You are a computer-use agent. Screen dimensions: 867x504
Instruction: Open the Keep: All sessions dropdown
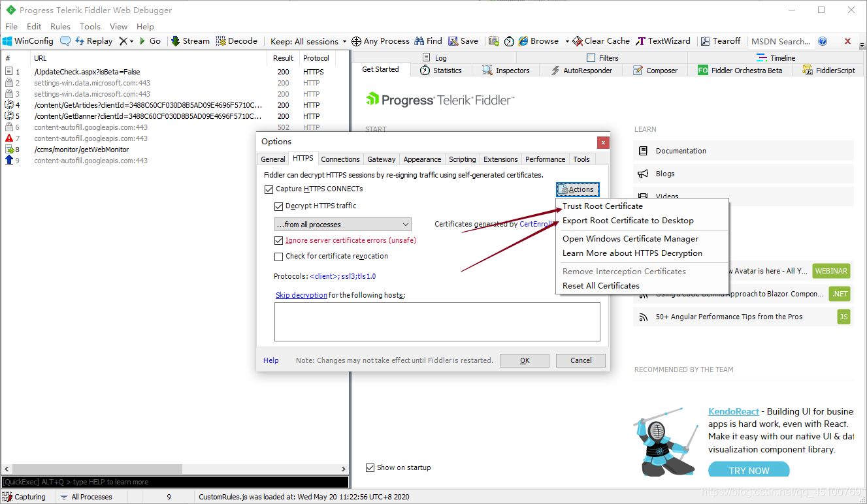click(308, 41)
